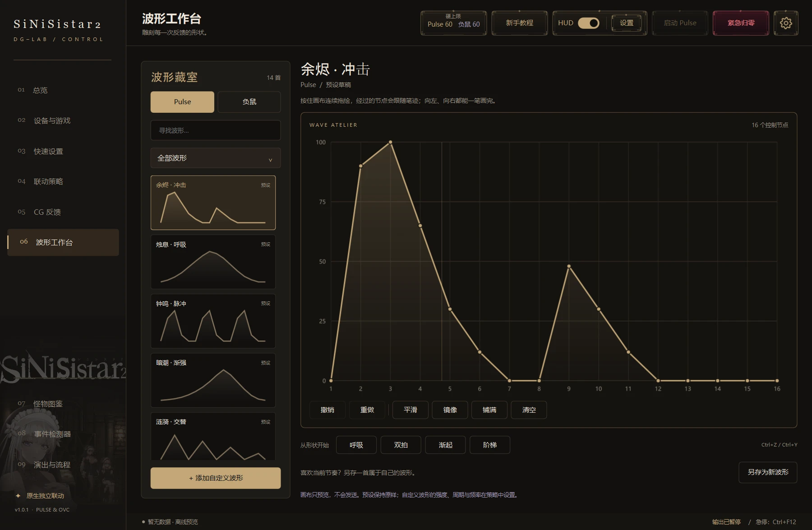The width and height of the screenshot is (812, 530).
Task: Click the 铺满 button
Action: point(489,410)
